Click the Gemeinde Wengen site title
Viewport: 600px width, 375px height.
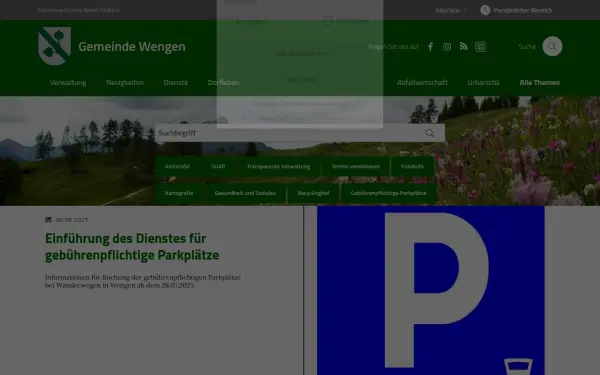point(132,46)
